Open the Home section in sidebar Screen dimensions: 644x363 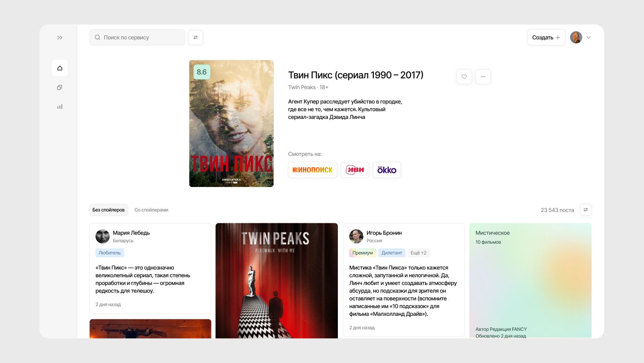coord(60,68)
